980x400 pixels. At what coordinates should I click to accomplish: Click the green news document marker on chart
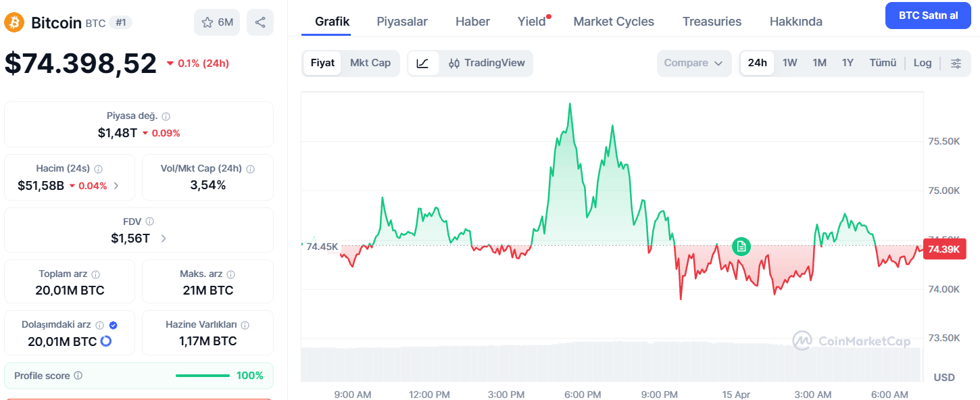tap(741, 247)
